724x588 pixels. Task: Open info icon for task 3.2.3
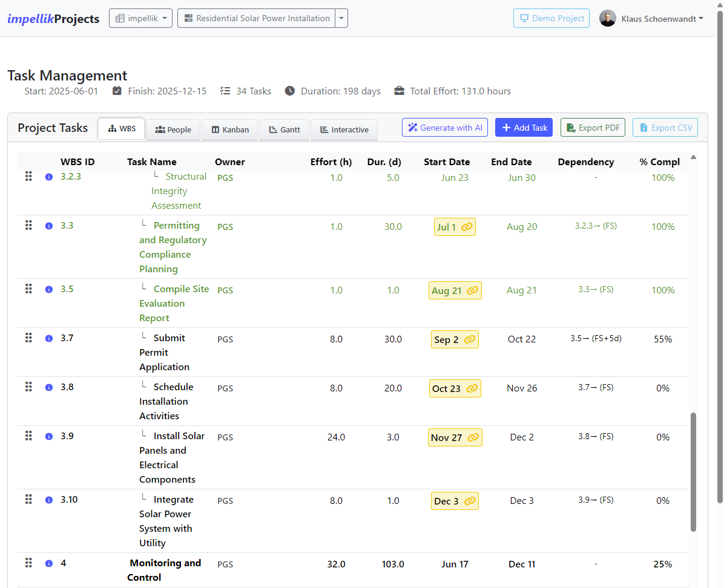[x=49, y=177]
